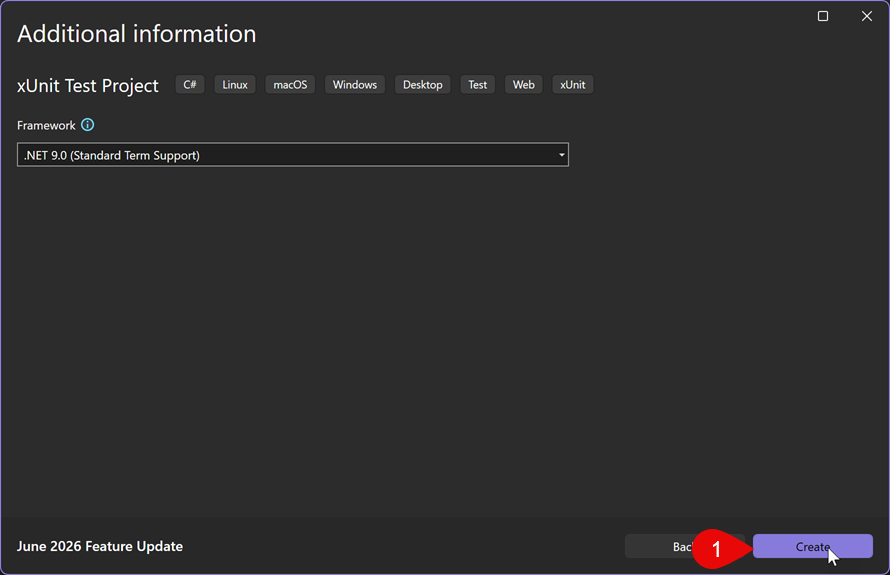Select the Windows tag
Image resolution: width=890 pixels, height=575 pixels.
355,85
